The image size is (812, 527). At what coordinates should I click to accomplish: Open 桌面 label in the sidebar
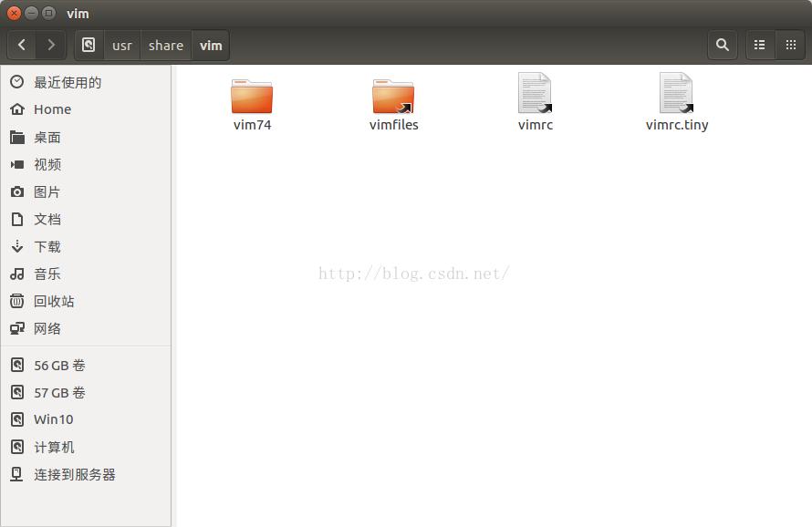click(x=47, y=137)
